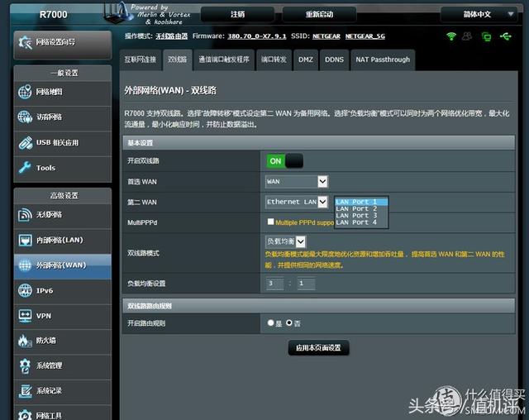This screenshot has height=420, width=529.
Task: Open the VPN monitor icon
Action: pyautogui.click(x=25, y=316)
